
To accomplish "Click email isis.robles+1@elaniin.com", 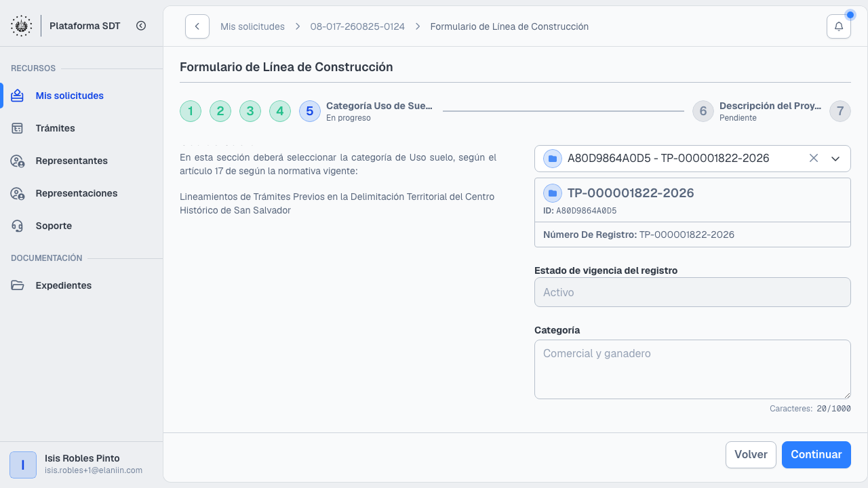I will [94, 470].
